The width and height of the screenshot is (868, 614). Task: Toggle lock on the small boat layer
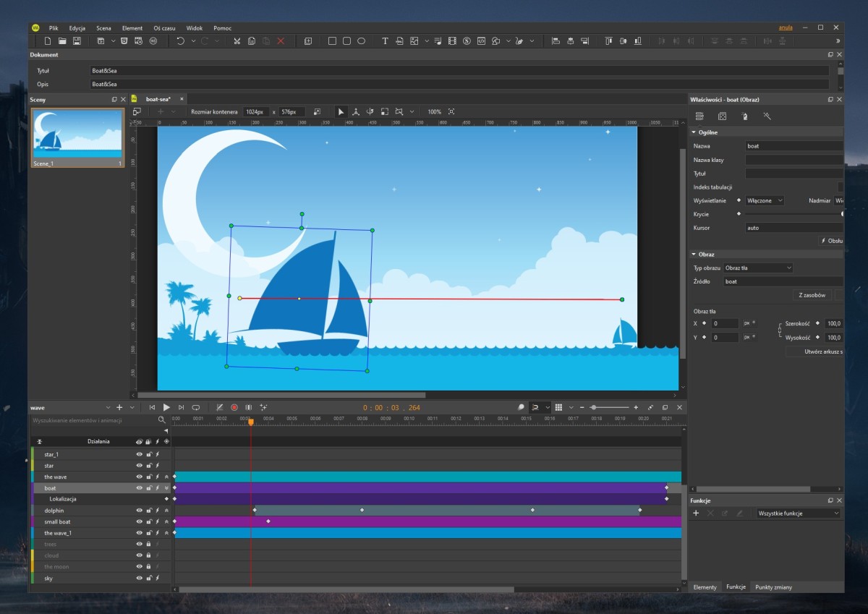(148, 522)
